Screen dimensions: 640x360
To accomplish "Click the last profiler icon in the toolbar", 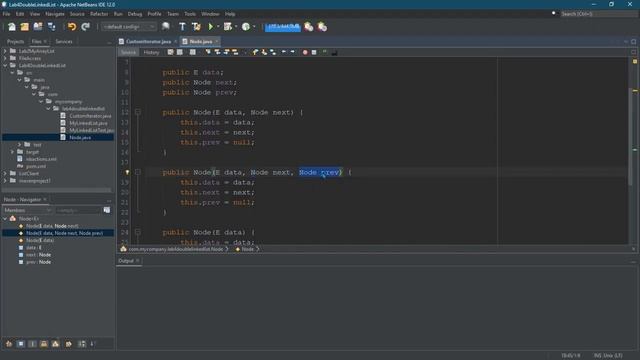I will 322,27.
